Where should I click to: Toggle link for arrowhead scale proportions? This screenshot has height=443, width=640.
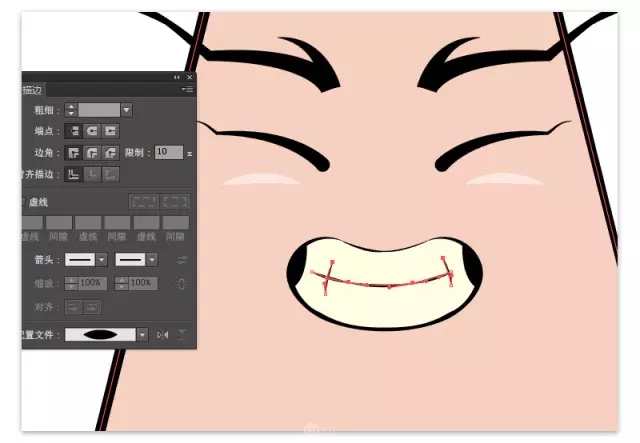coord(181,284)
